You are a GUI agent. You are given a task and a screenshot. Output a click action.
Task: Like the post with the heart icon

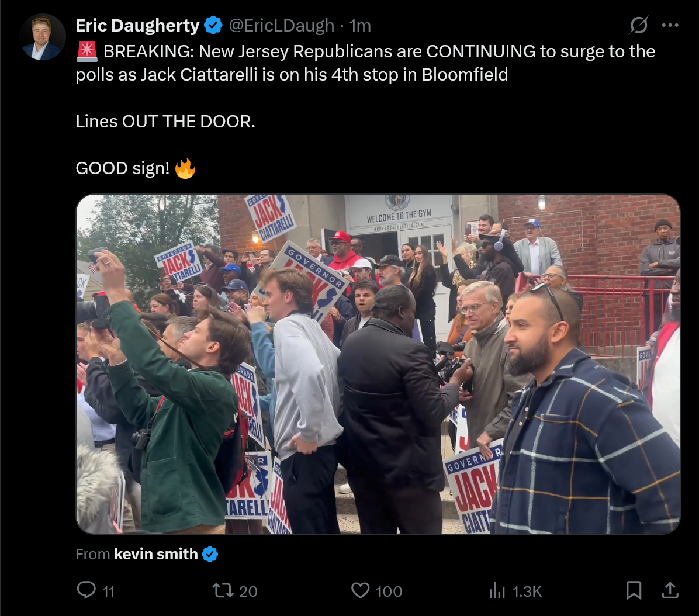click(x=360, y=591)
